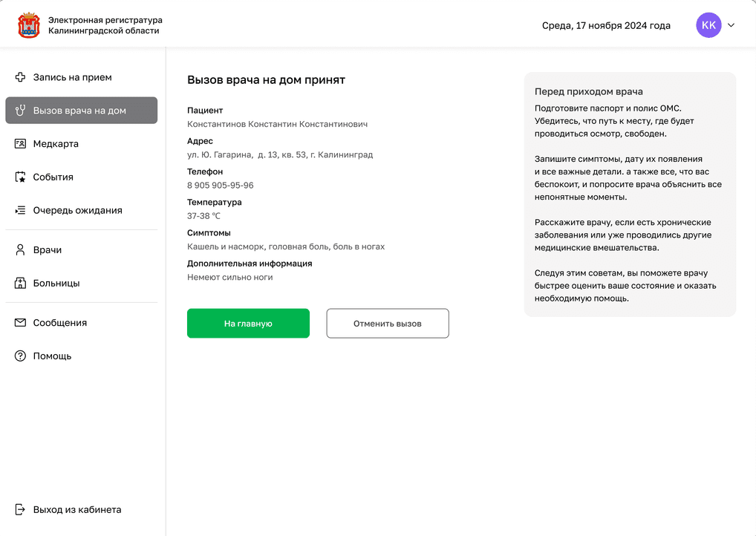Click the Очередь ожидания list icon
Screen dimensions: 756x536
[x=21, y=211]
